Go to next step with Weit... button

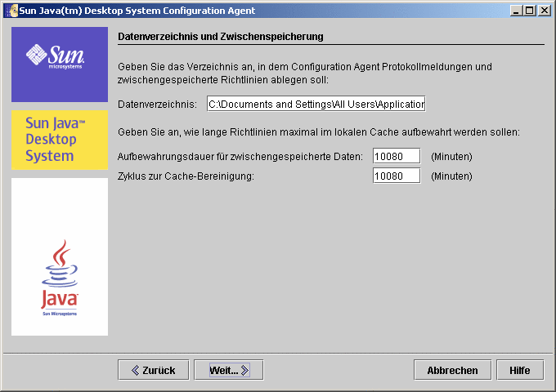tap(229, 370)
